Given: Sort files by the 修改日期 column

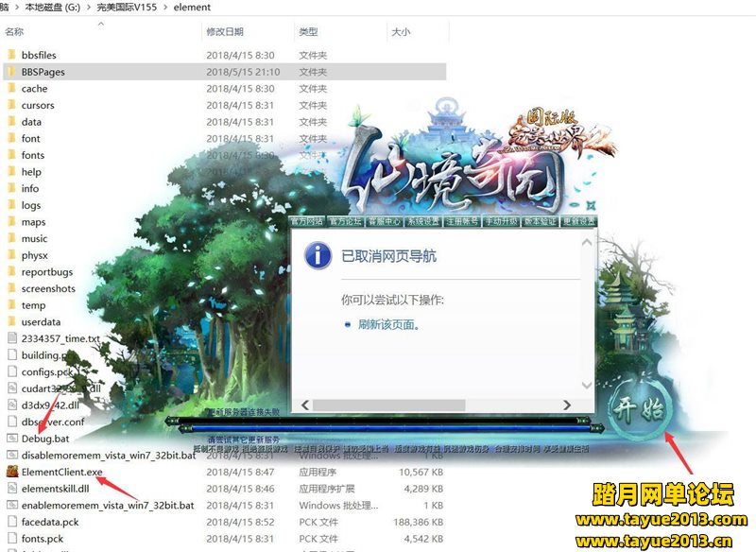Looking at the screenshot, I should point(225,32).
